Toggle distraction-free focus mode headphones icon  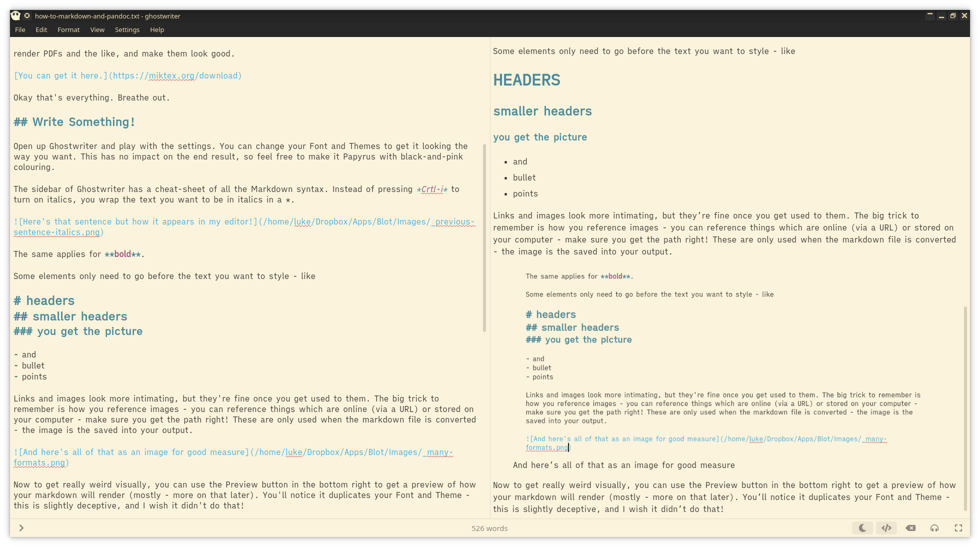tap(934, 528)
